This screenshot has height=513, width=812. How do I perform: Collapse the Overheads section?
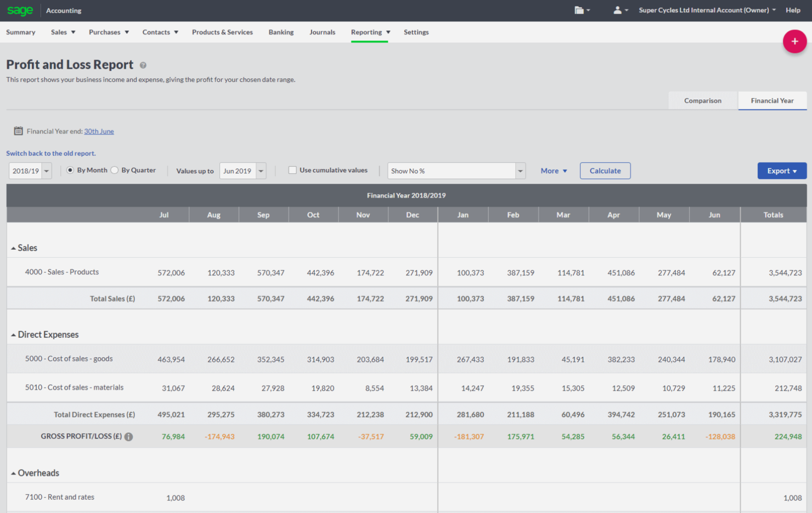pos(13,473)
